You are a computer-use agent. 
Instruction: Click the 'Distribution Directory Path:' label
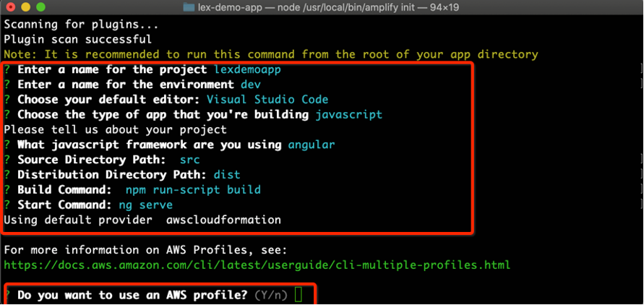[112, 175]
